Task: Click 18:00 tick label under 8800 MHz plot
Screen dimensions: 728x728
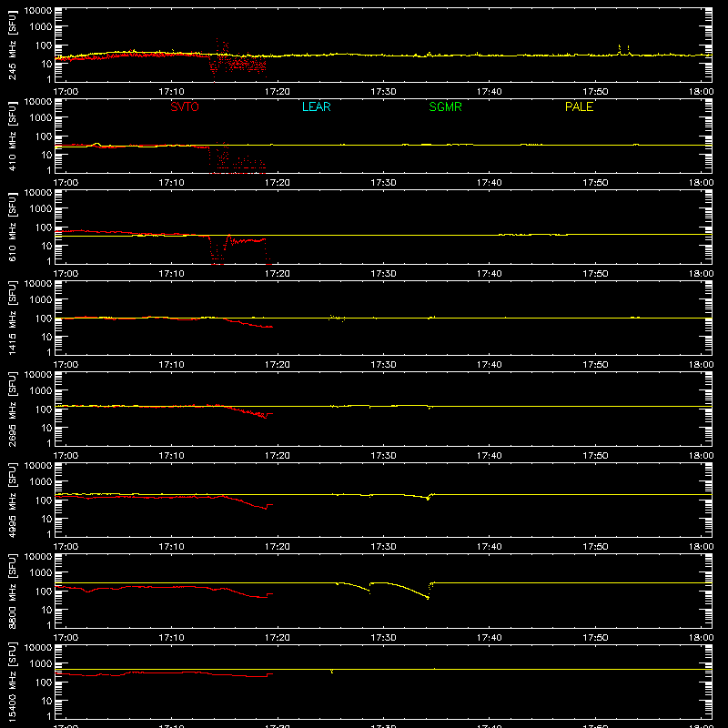Action: 701,638
